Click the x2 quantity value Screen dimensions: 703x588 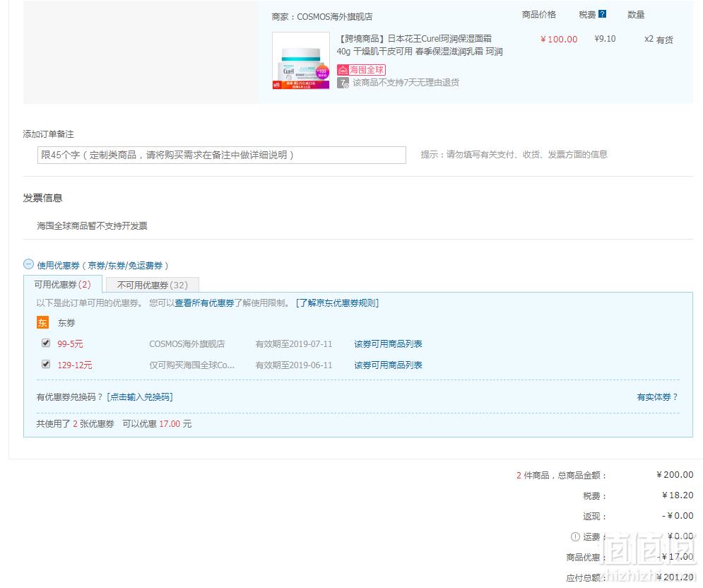point(649,39)
